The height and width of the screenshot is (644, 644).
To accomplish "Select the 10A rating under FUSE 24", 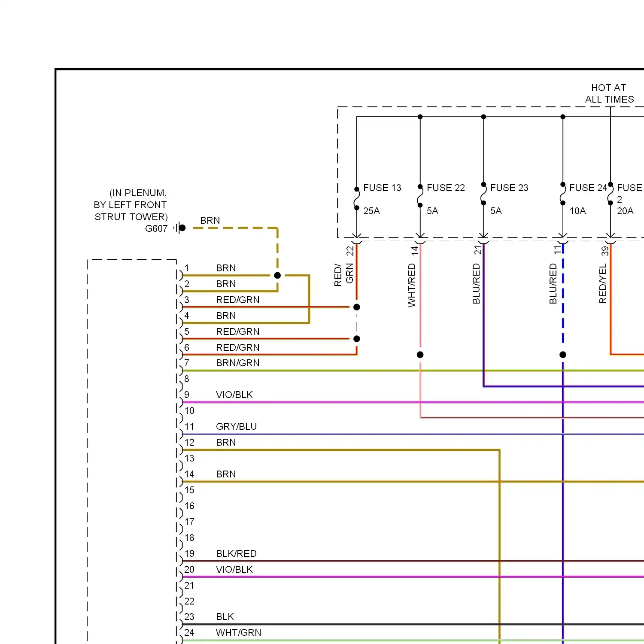I will 577,211.
